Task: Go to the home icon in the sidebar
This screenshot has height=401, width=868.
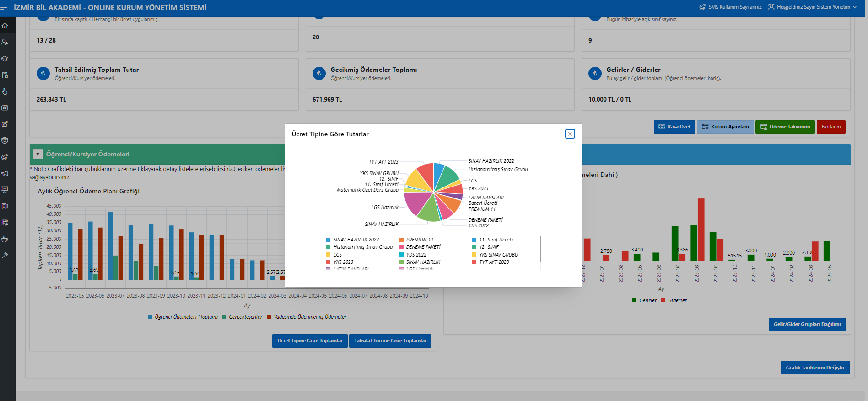Action: 5,26
